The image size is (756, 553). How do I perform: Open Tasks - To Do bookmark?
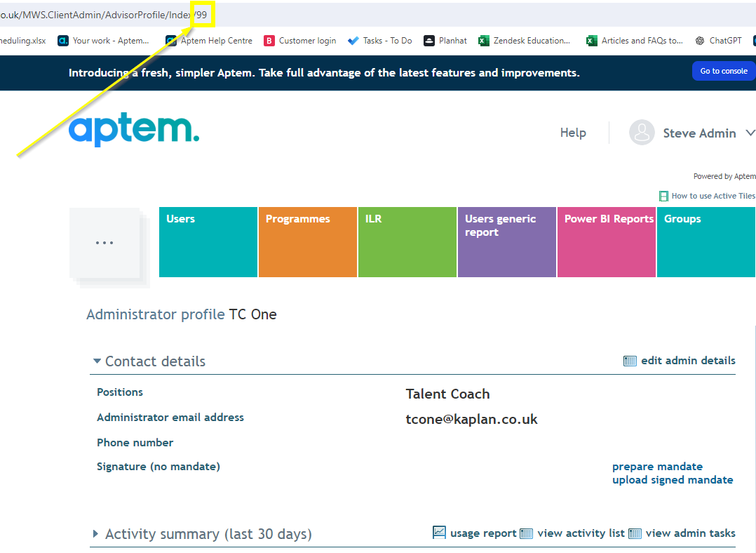[x=380, y=41]
